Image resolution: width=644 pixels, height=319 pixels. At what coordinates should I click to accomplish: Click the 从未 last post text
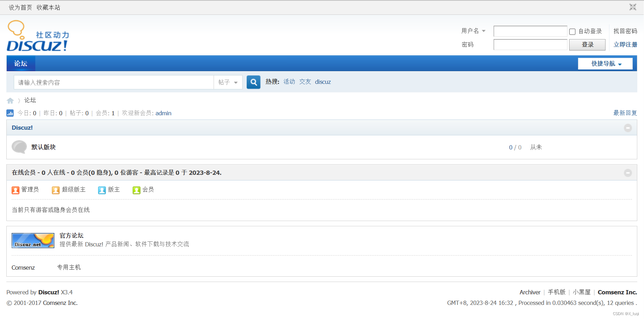536,147
